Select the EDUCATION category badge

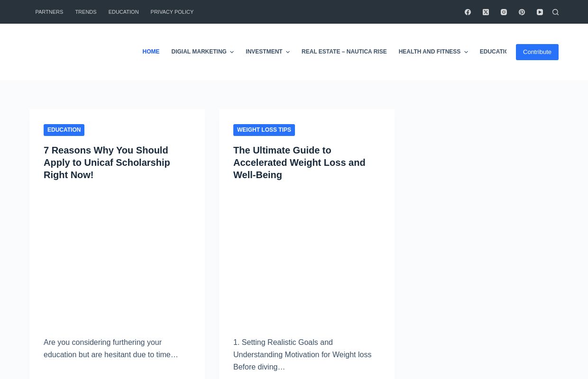point(64,130)
